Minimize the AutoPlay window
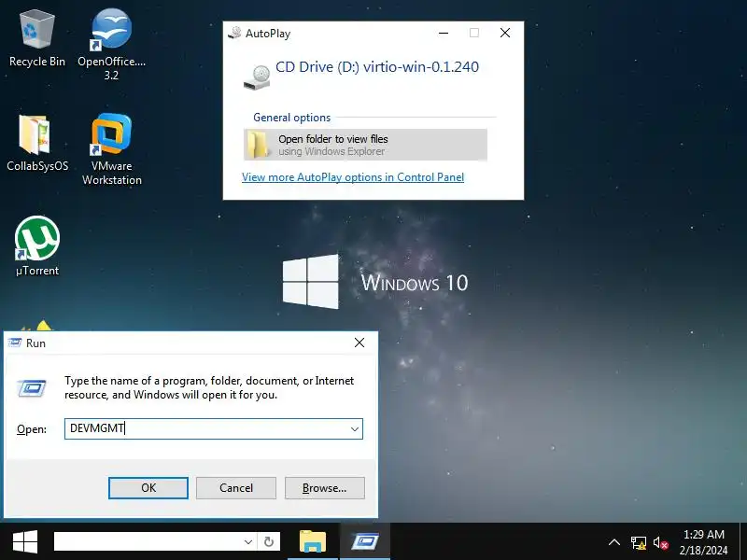The image size is (747, 560). tap(444, 33)
